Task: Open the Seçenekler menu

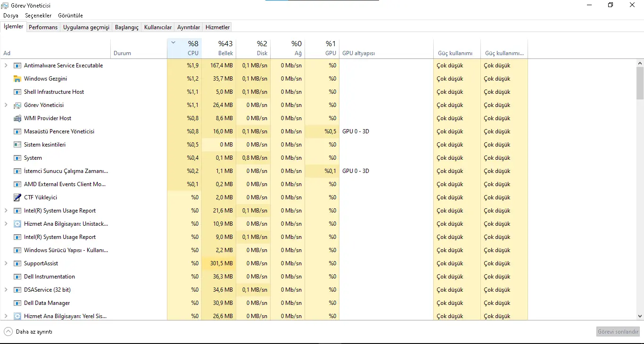Action: coord(38,16)
